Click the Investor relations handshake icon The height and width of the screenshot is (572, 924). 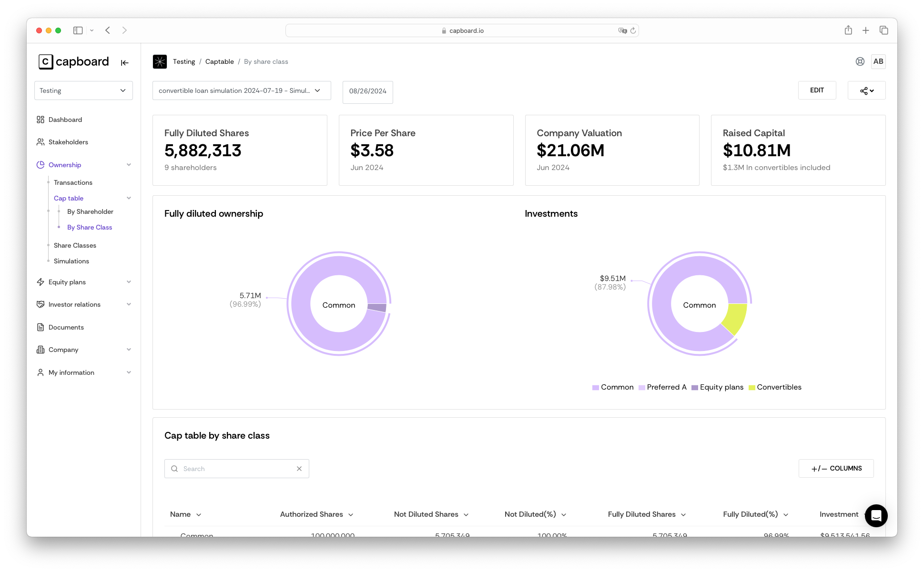tap(41, 304)
